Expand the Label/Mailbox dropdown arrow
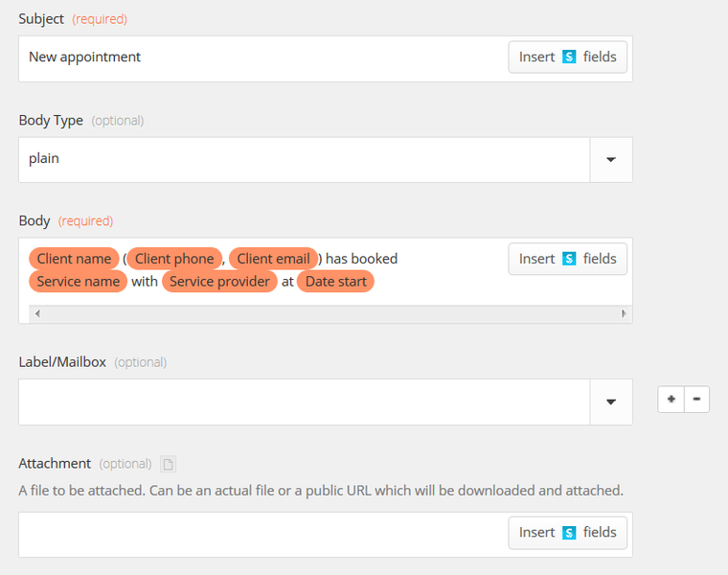Screen dimensions: 728x575 tap(611, 402)
